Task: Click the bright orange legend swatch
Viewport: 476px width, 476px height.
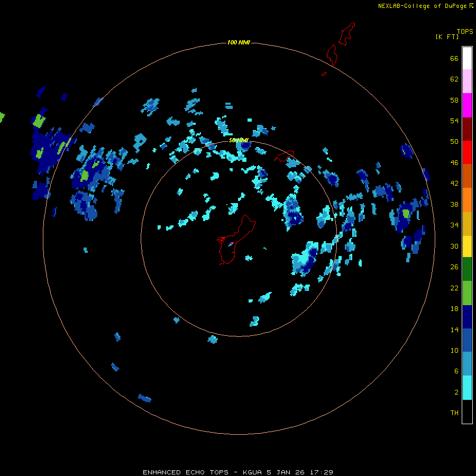Action: click(x=467, y=199)
